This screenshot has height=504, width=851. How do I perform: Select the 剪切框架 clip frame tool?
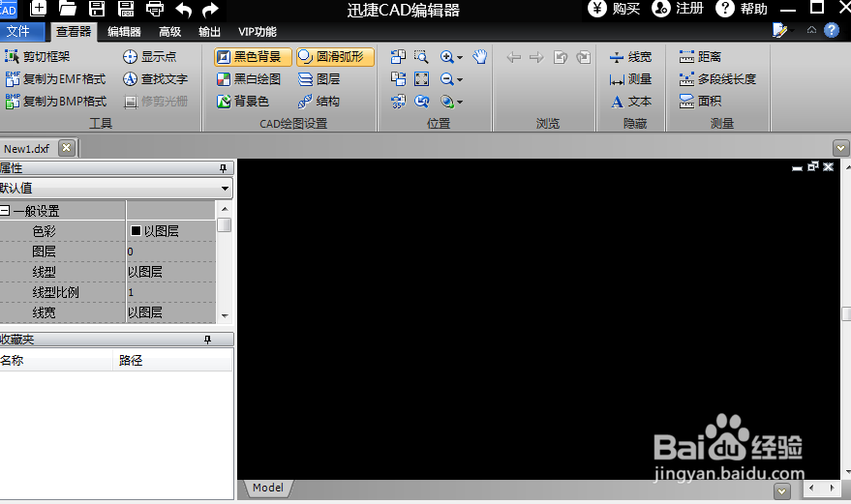[x=38, y=56]
